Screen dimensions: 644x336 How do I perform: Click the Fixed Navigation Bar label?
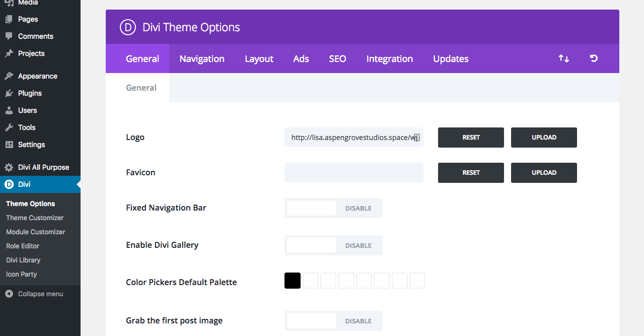point(166,208)
